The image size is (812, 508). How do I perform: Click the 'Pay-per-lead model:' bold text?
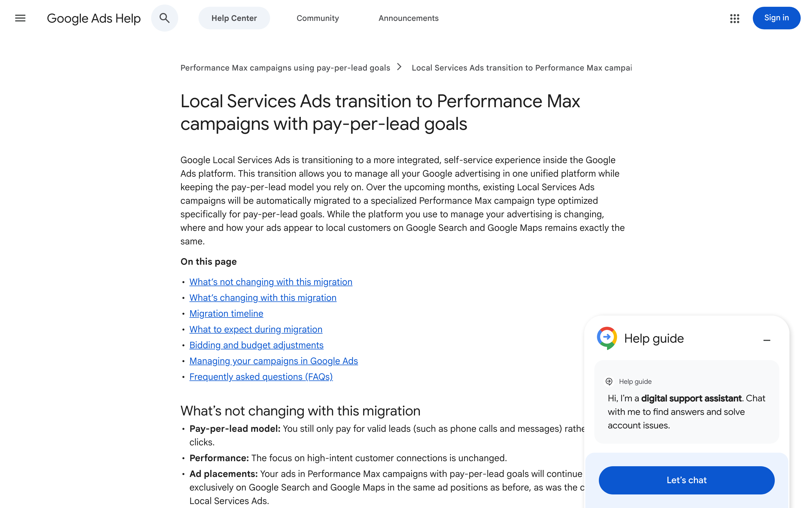tap(235, 429)
